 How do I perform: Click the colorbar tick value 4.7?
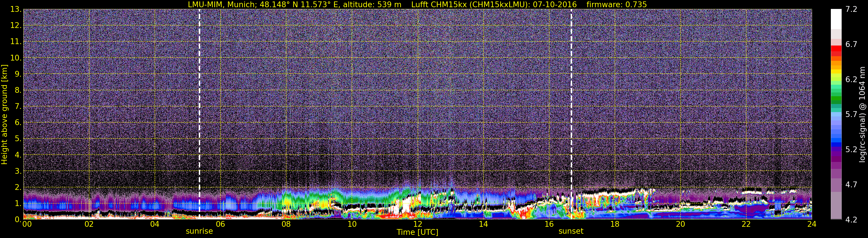851,185
